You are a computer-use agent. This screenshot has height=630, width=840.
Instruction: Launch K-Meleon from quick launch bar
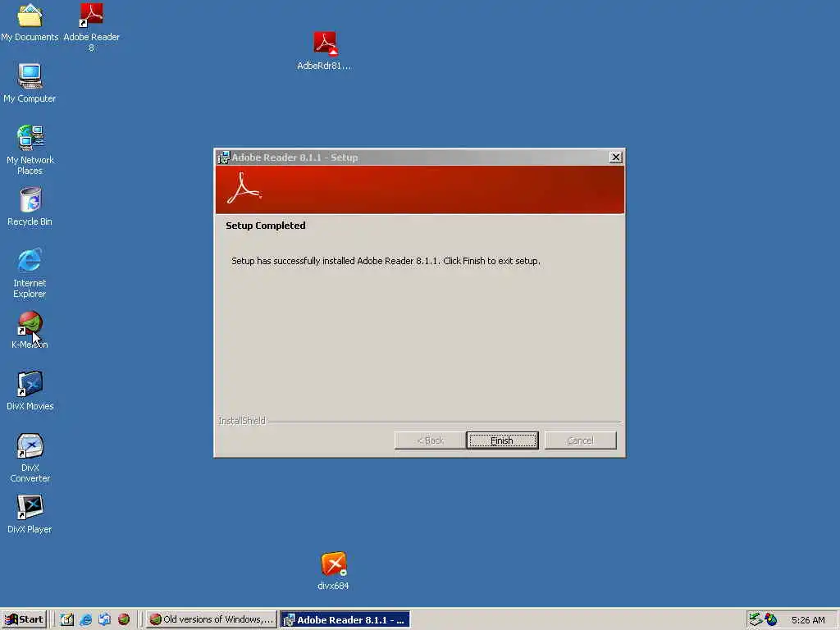point(124,619)
